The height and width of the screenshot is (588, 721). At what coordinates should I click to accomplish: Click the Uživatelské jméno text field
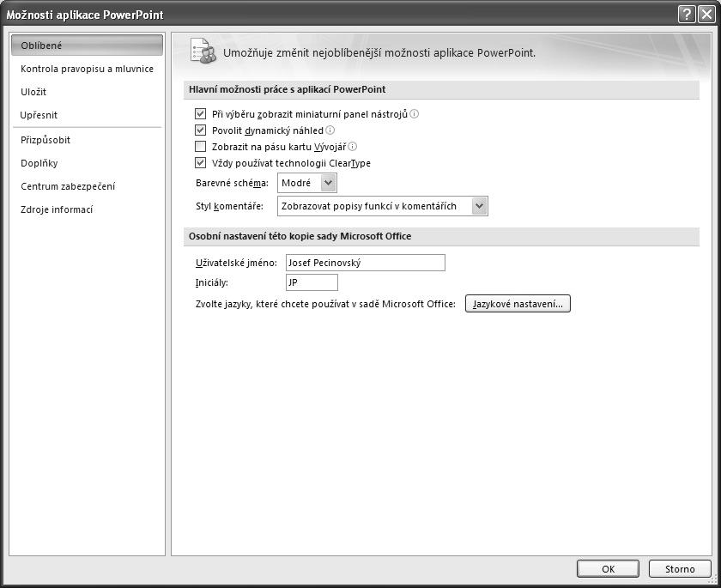pos(366,263)
